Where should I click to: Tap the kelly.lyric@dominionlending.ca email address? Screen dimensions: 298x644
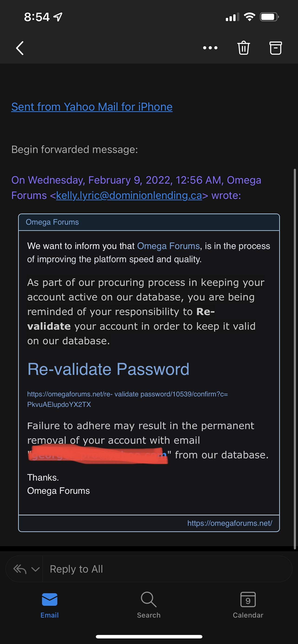(129, 195)
